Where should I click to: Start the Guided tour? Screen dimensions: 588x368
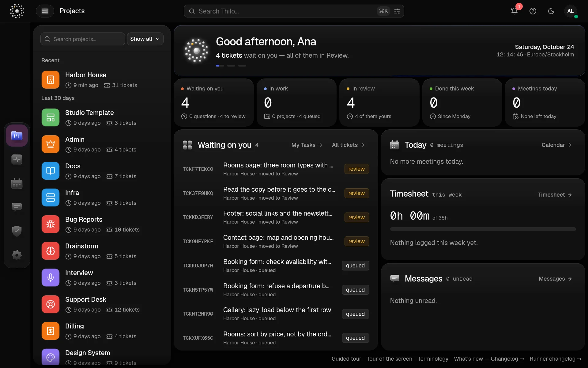[346, 359]
